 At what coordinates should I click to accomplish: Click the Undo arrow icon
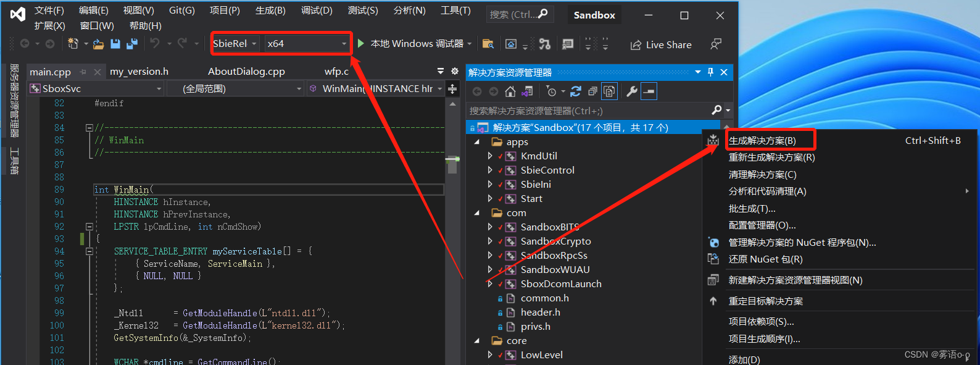click(x=154, y=43)
